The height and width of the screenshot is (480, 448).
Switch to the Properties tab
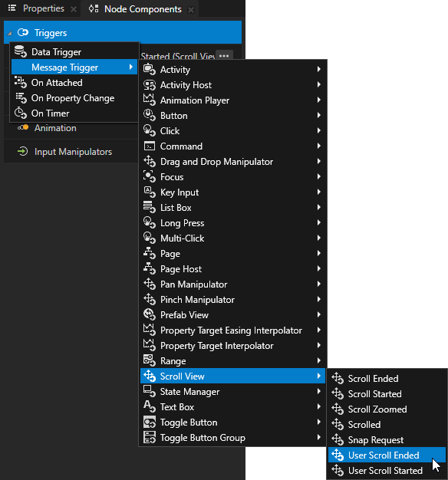point(44,8)
